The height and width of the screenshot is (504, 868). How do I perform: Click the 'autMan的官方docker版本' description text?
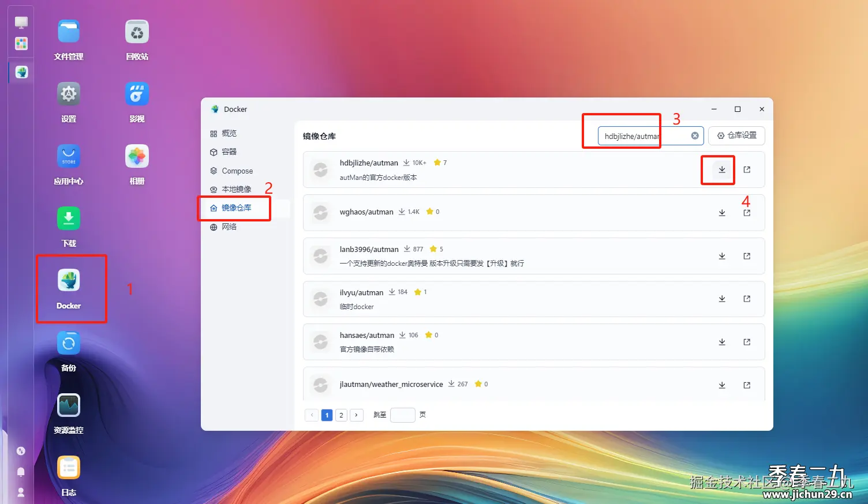click(378, 178)
